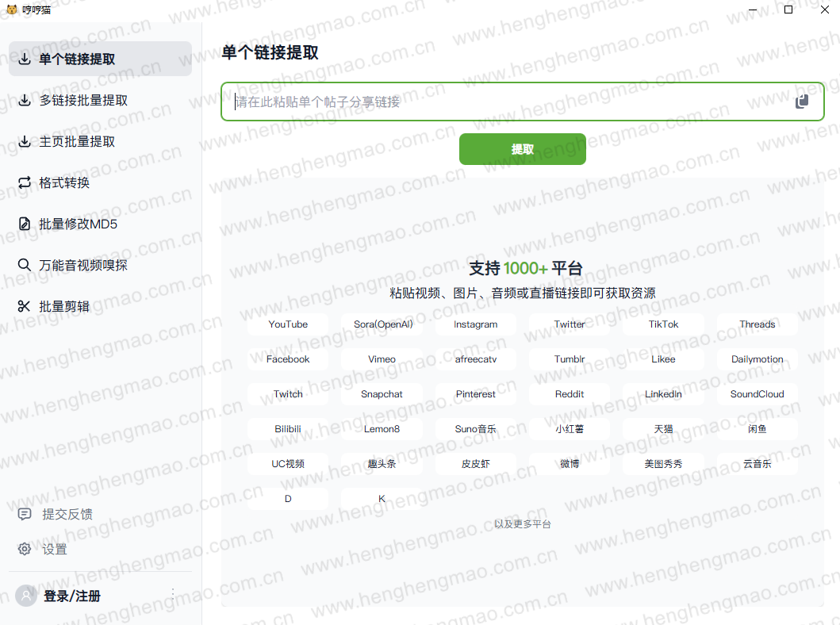840x625 pixels.
Task: Maximize the 哼哼猫 window
Action: [x=788, y=10]
